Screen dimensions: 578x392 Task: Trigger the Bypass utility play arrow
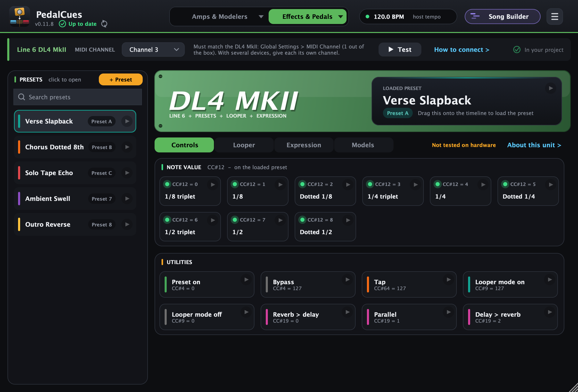(348, 280)
